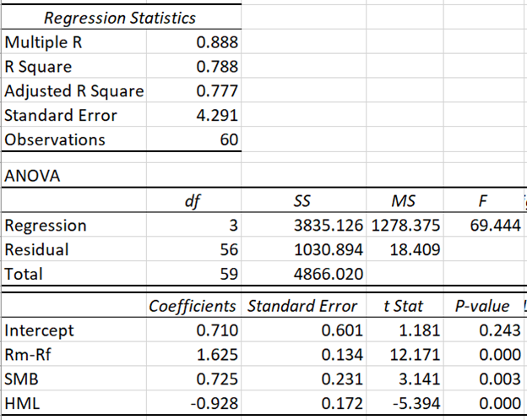Select HML t Stat -5.394
The height and width of the screenshot is (420, 527).
click(x=416, y=403)
